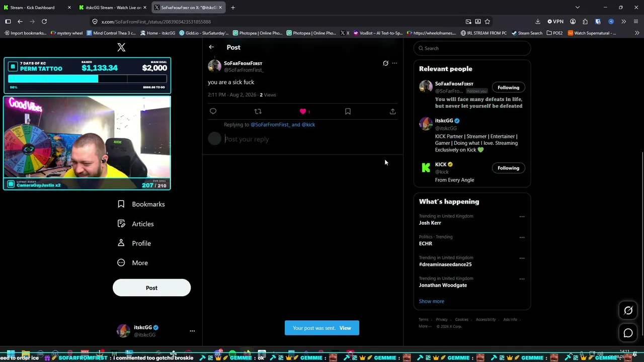This screenshot has height=362, width=644.
Task: Open itskcGG's avatar in Relevant people
Action: [426, 123]
